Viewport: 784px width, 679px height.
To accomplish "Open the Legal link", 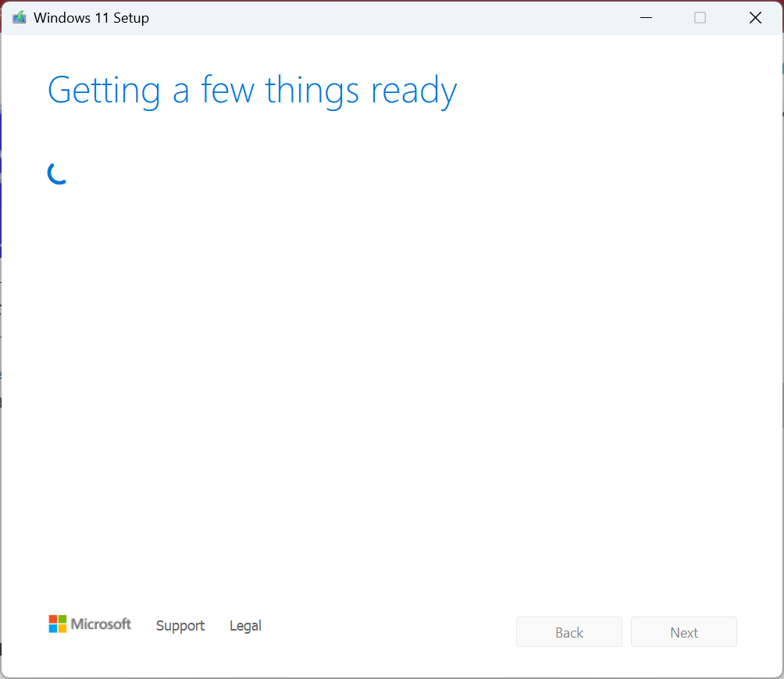I will [x=245, y=625].
